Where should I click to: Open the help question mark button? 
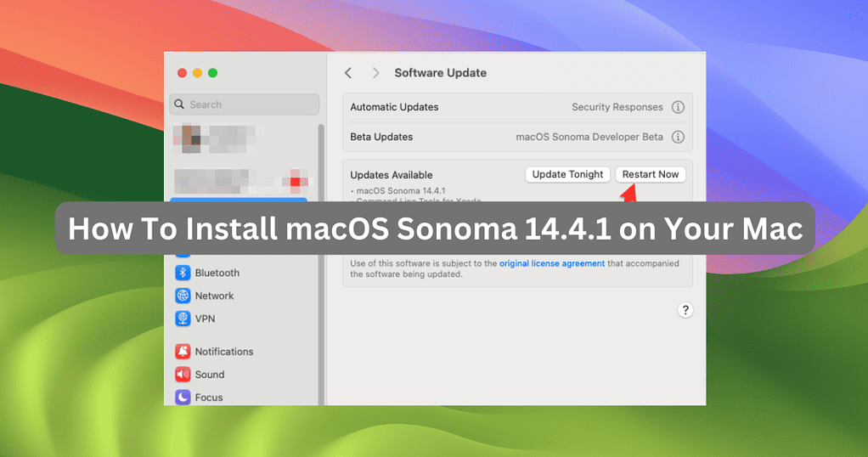[x=685, y=310]
